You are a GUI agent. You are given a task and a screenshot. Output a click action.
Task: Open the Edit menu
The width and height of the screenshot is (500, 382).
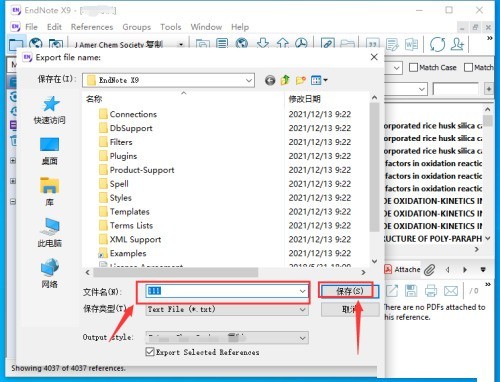54,27
